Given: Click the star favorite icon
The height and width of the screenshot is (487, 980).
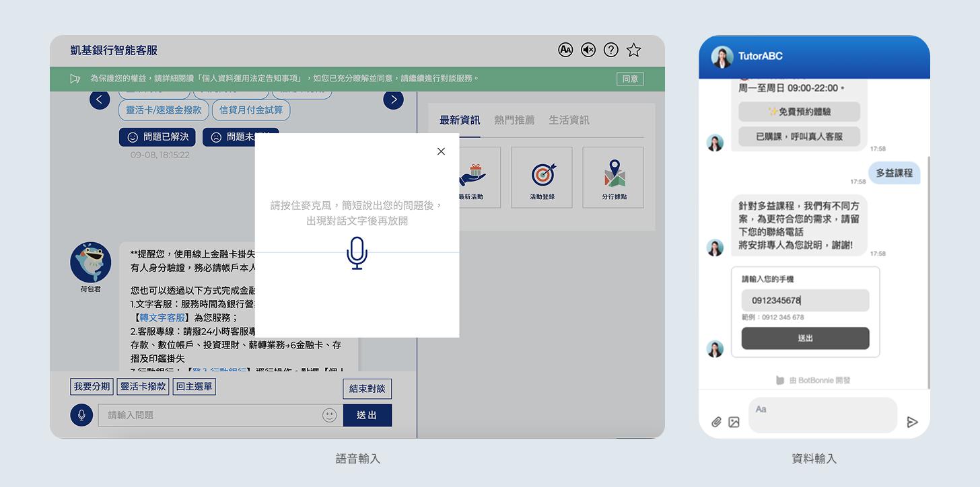Looking at the screenshot, I should [633, 50].
